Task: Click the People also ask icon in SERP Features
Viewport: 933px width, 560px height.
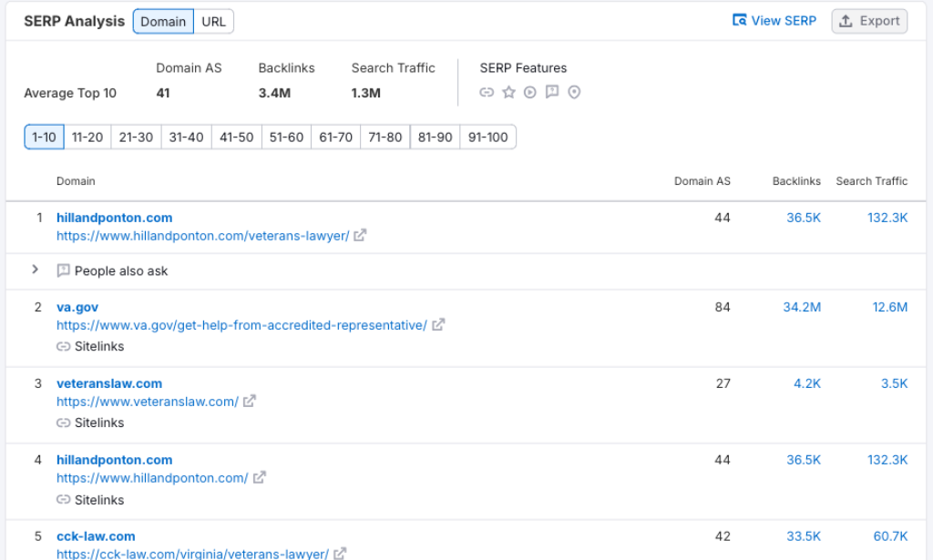Action: pyautogui.click(x=552, y=92)
